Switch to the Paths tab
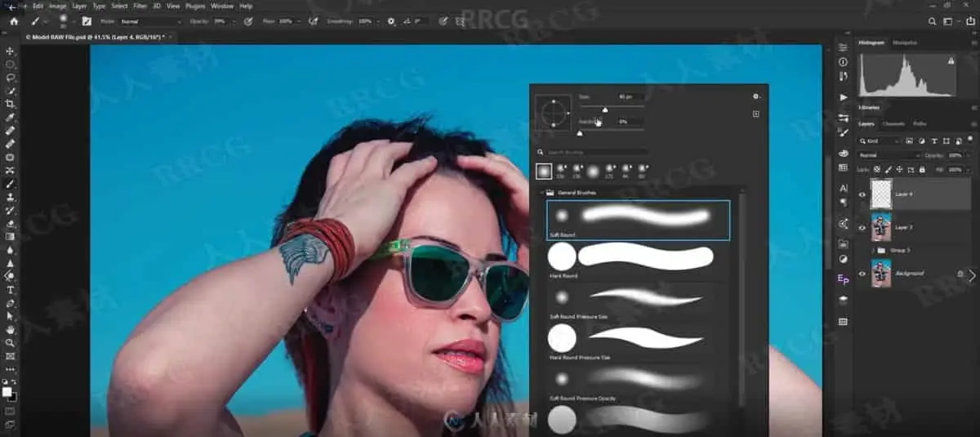 920,124
